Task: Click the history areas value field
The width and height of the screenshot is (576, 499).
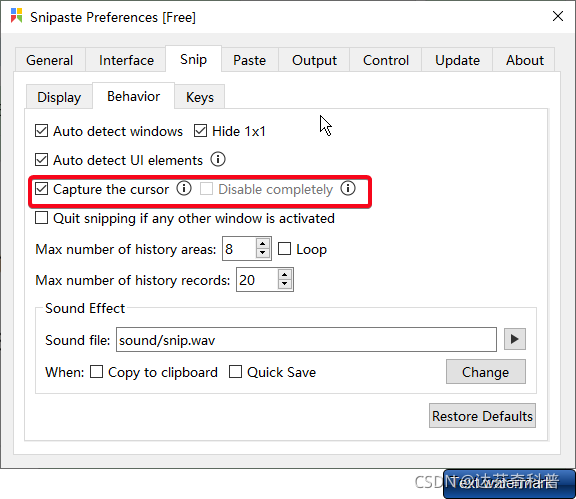Action: 239,249
